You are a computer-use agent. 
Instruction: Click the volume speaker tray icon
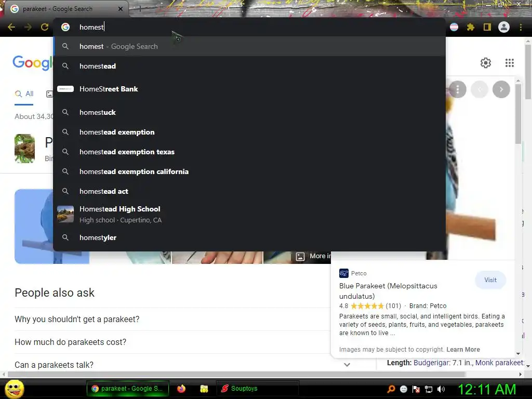tap(441, 389)
